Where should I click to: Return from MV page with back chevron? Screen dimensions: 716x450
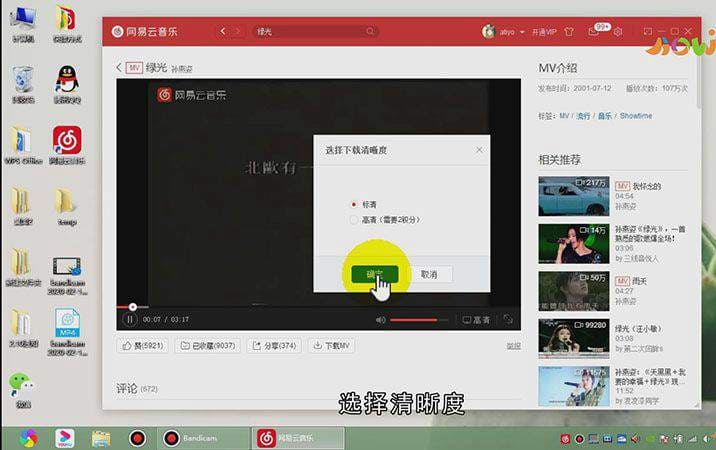[119, 68]
